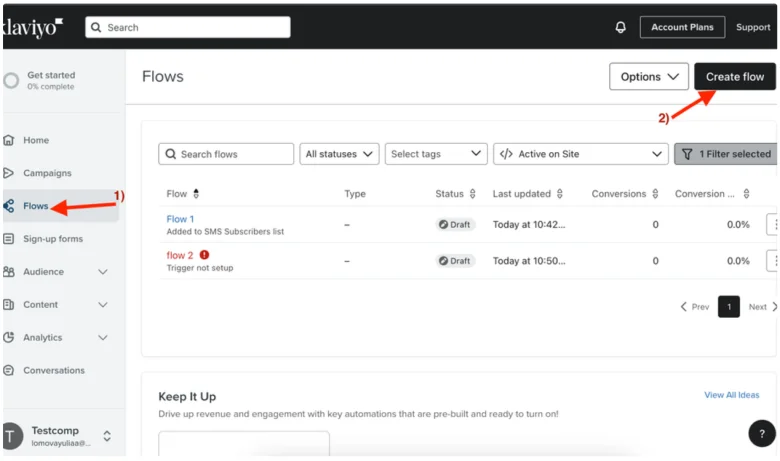
Task: Click View All Ideas link
Action: pyautogui.click(x=731, y=395)
